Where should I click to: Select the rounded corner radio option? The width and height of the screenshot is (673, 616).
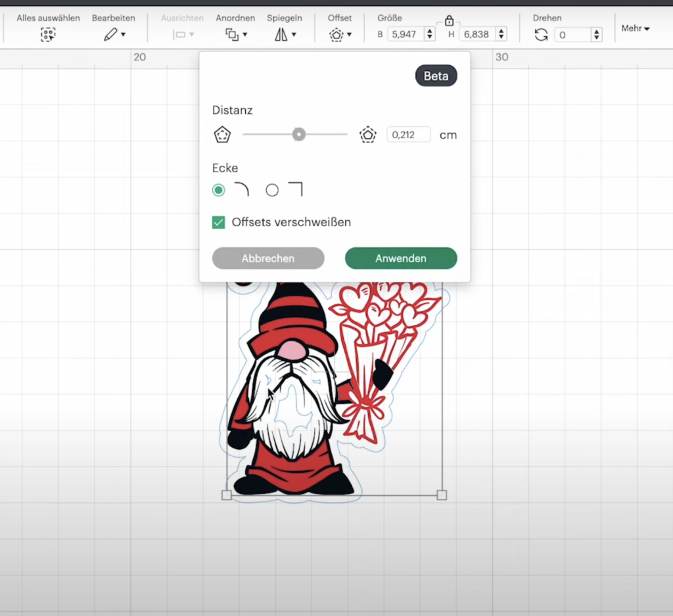[219, 190]
